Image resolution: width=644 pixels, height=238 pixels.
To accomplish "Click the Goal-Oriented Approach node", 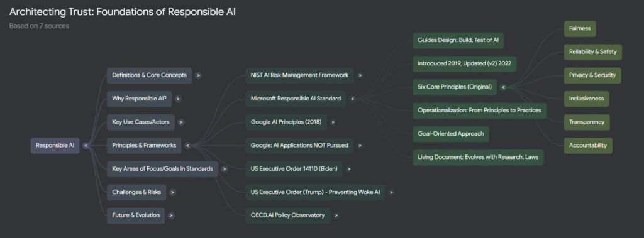I will [x=450, y=134].
